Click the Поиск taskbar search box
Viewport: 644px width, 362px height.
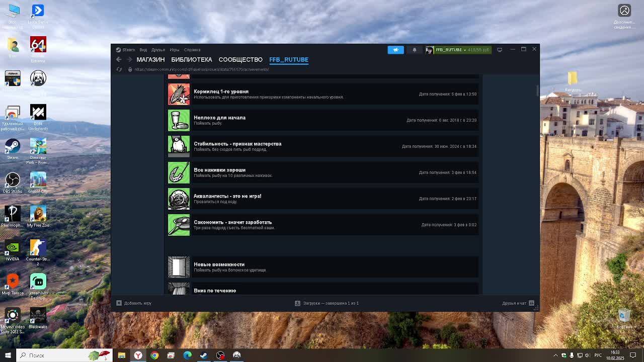point(64,355)
